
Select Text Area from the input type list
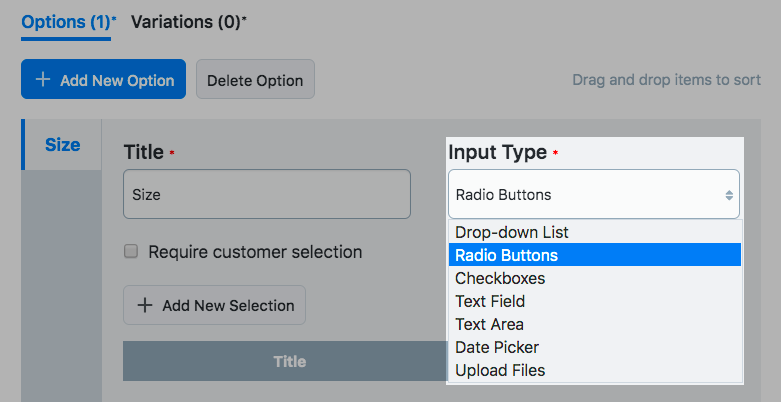(x=489, y=324)
